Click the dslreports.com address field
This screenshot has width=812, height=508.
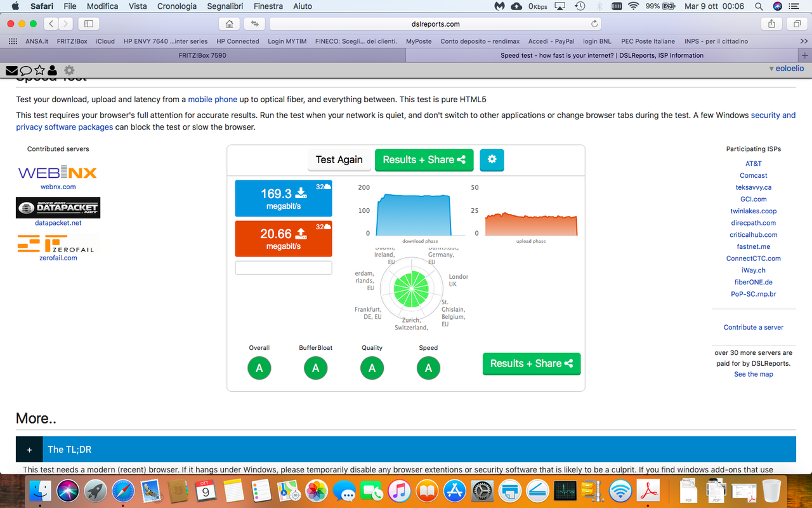coord(435,23)
